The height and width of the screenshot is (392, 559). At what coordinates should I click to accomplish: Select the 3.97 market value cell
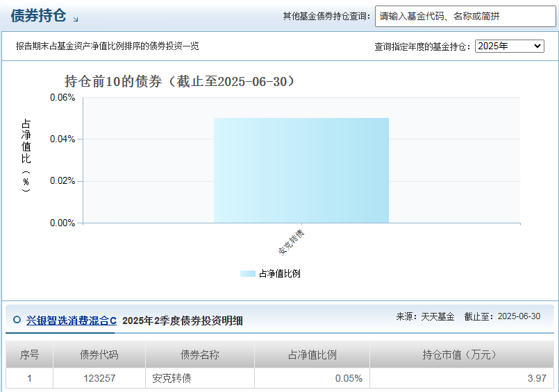point(462,378)
